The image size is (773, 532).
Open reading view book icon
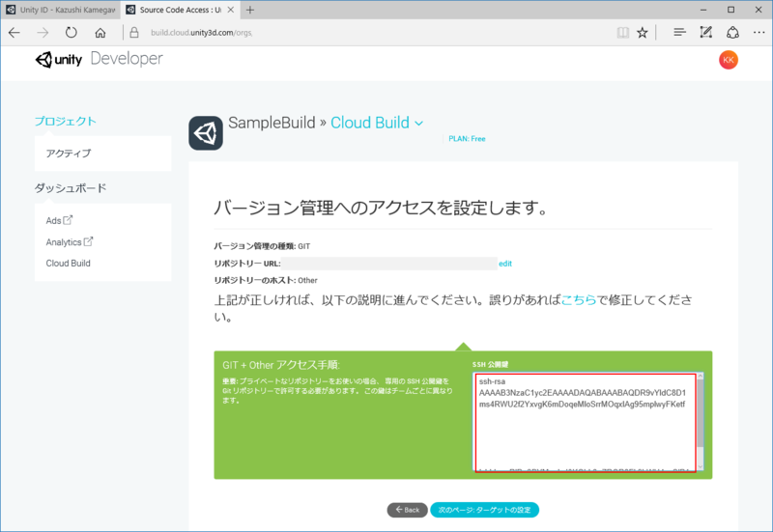[x=623, y=33]
